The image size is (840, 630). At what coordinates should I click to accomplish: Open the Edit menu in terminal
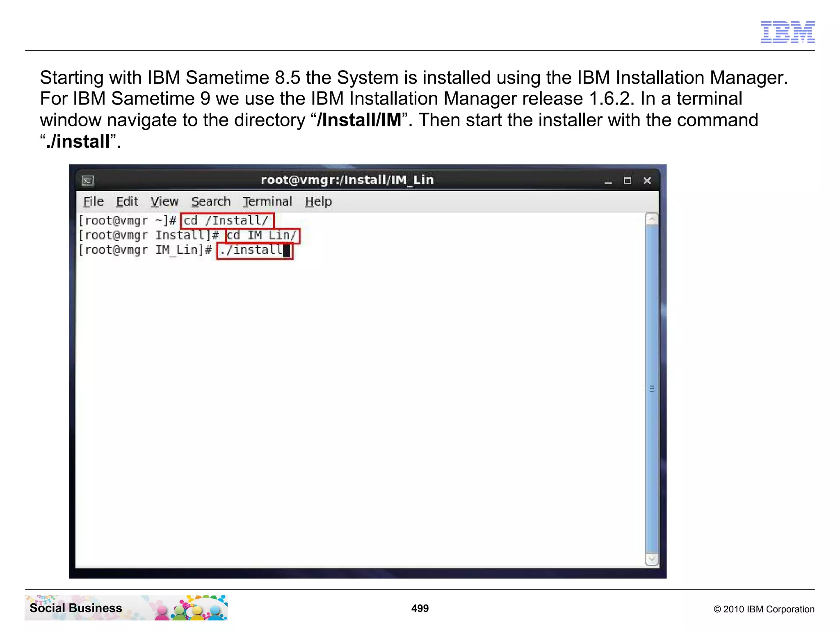(127, 201)
